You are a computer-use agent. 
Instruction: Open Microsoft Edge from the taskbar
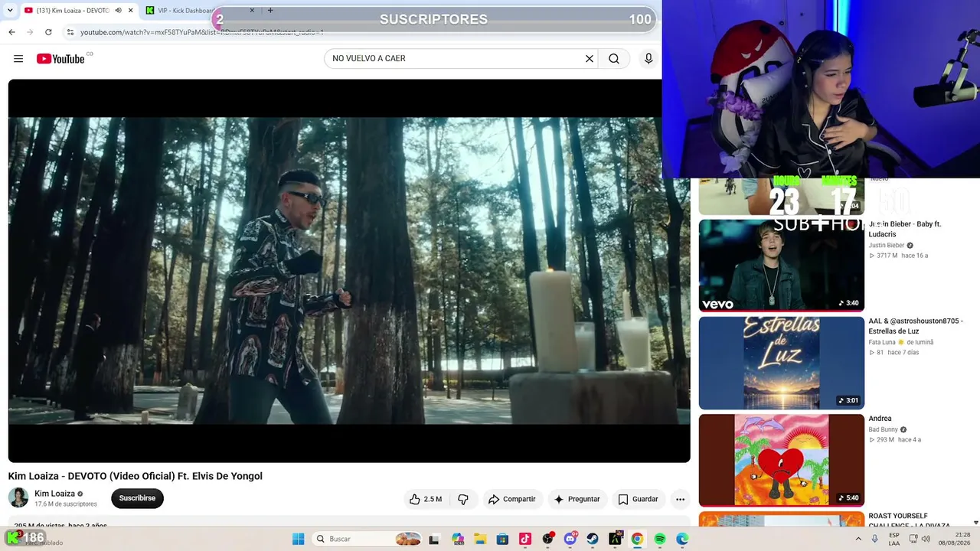tap(682, 539)
